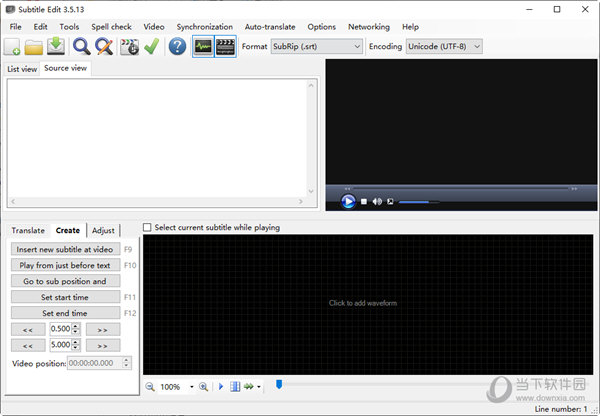600x416 pixels.
Task: Switch to the List view tab
Action: point(22,69)
